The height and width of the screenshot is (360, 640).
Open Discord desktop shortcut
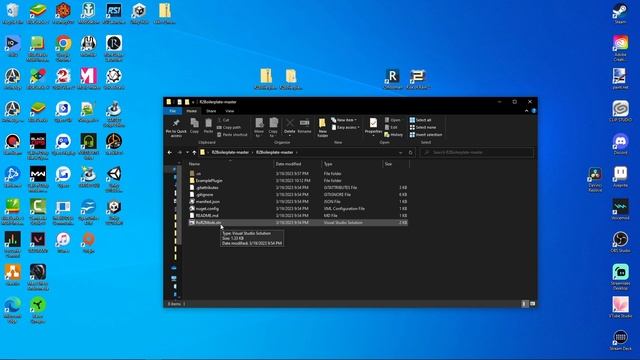[x=620, y=144]
